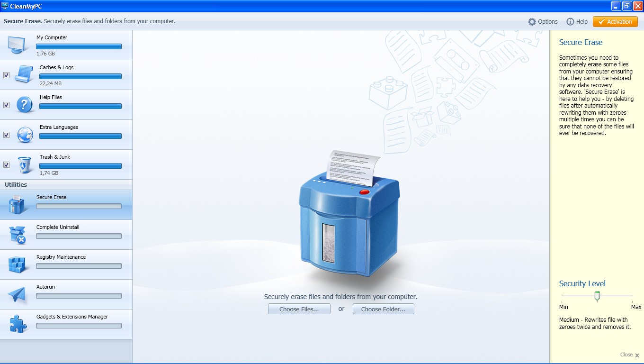Screen dimensions: 644x364
Task: Set Security Level slider to Max end
Action: [632, 295]
